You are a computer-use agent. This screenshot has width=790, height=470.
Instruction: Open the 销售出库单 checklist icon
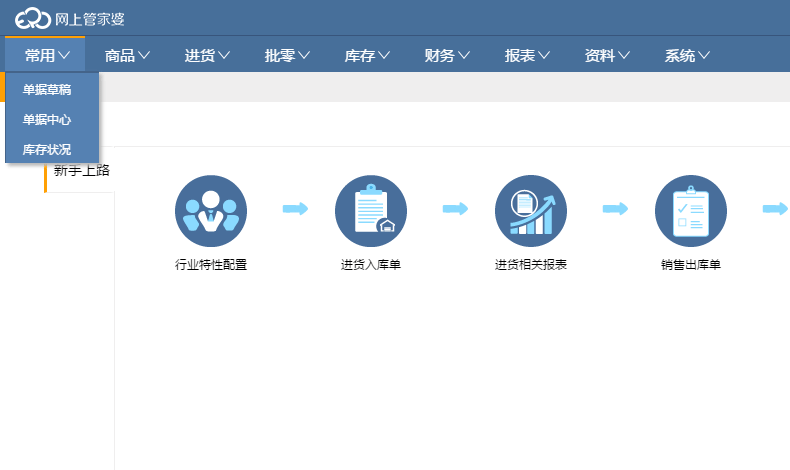(x=691, y=211)
